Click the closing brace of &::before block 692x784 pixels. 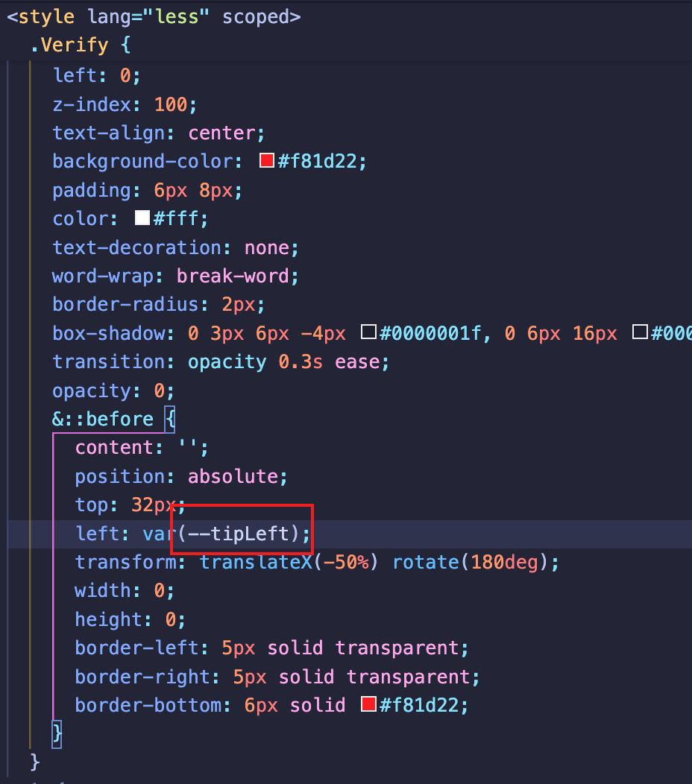(57, 732)
